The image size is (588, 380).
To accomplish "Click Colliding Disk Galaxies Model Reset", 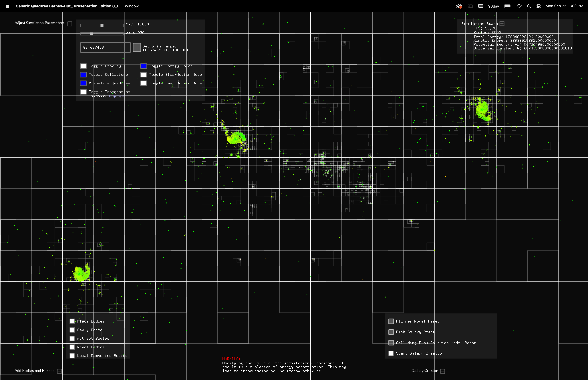I will [391, 343].
